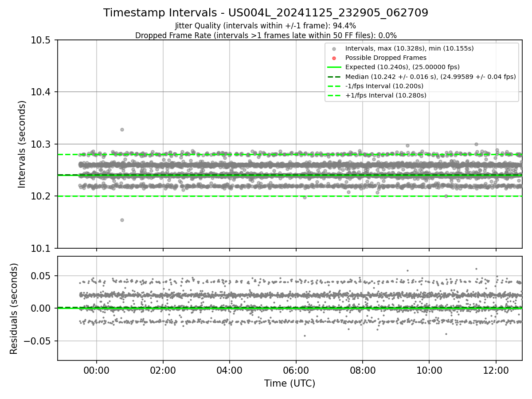Screen dimensions: 532x399
Task: Click the −0.05 residuals tick label
Action: coord(38,341)
